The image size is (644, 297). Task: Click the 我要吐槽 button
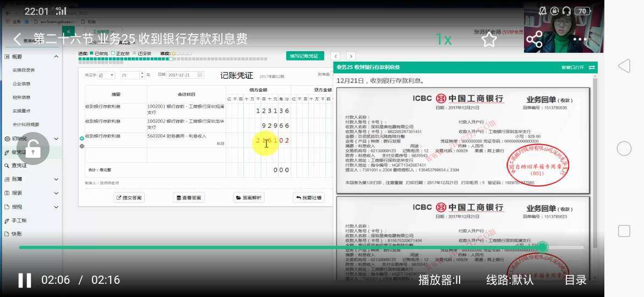click(x=308, y=198)
